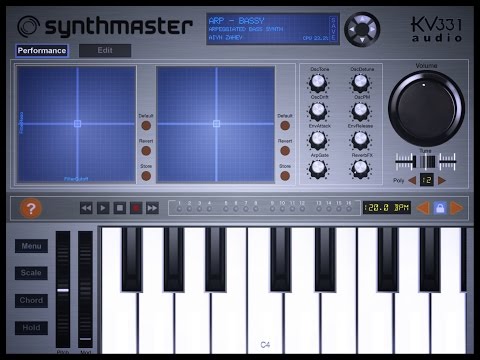Toggle the Hold button

[31, 328]
